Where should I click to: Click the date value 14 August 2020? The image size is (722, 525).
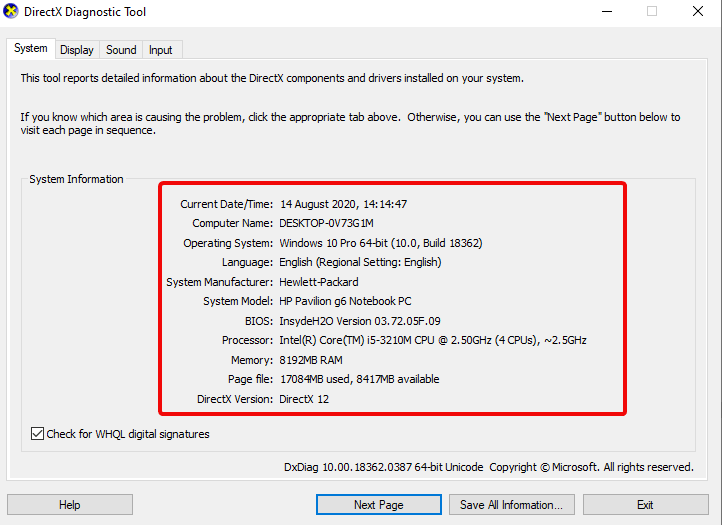[319, 204]
